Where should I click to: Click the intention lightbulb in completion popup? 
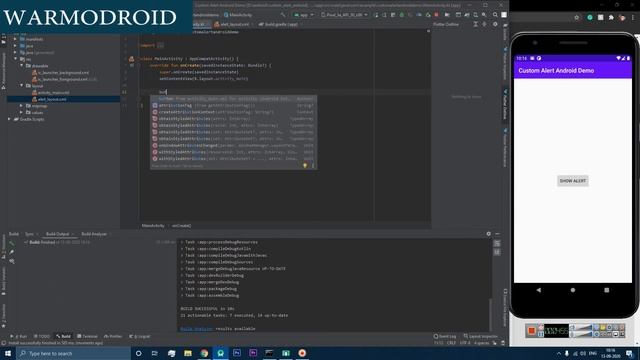point(304,165)
